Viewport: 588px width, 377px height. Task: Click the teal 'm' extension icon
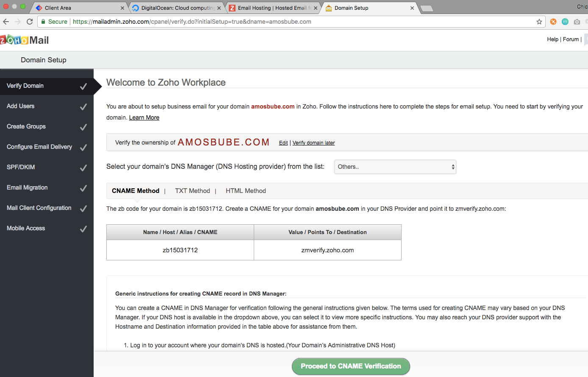click(565, 22)
